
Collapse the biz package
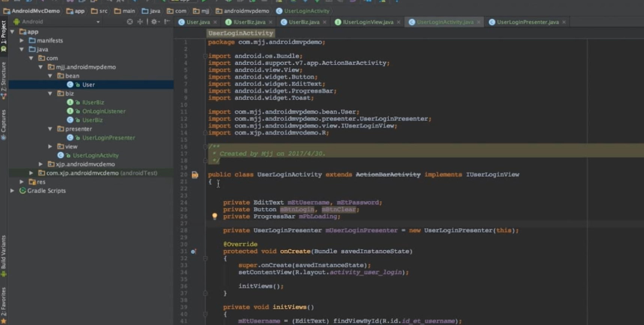(x=50, y=94)
